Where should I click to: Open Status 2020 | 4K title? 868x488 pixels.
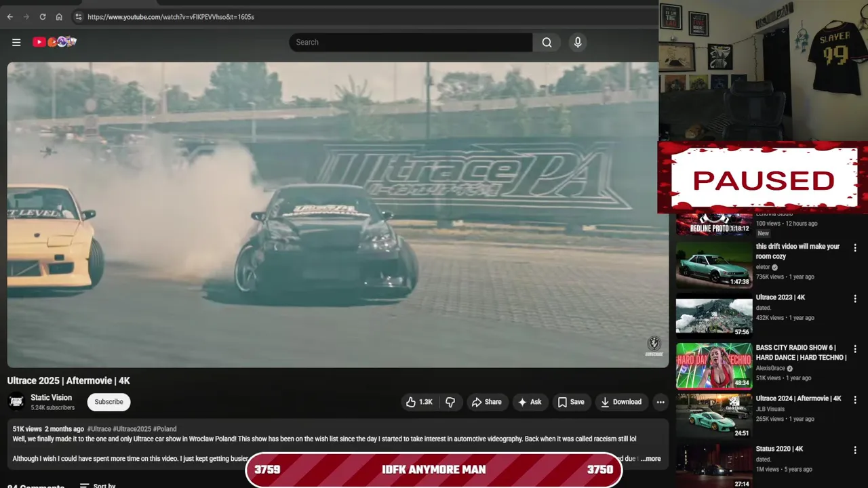[x=780, y=449]
